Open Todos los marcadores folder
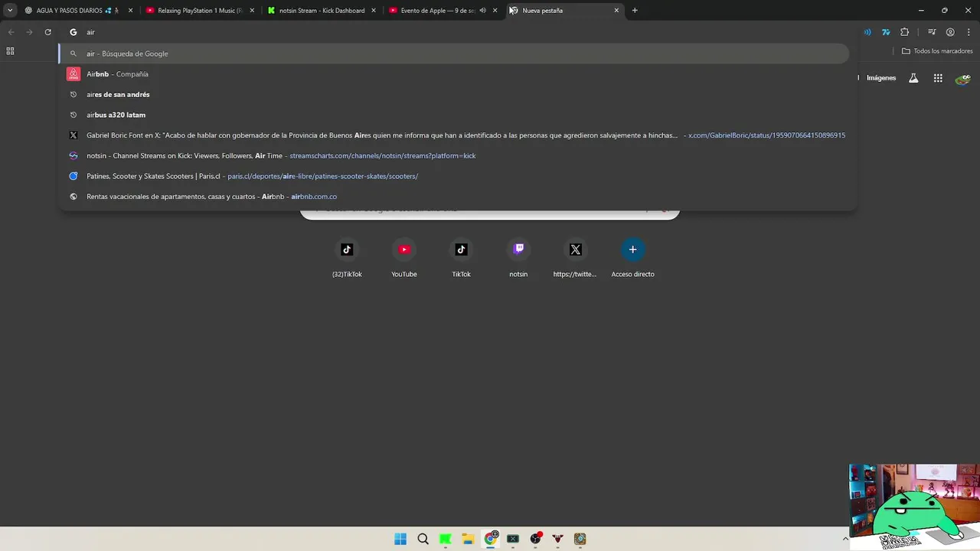This screenshot has height=551, width=980. click(937, 51)
